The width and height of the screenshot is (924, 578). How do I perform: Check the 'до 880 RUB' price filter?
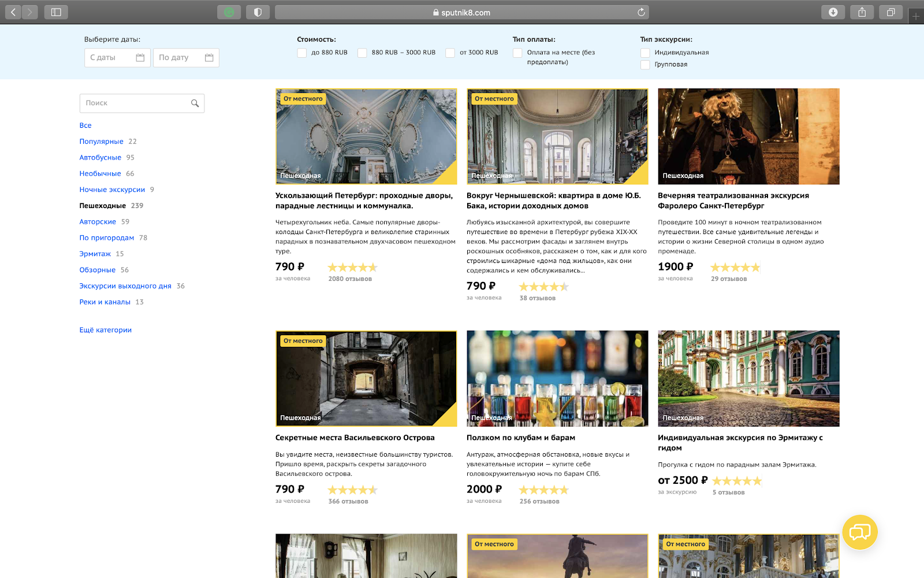click(302, 53)
